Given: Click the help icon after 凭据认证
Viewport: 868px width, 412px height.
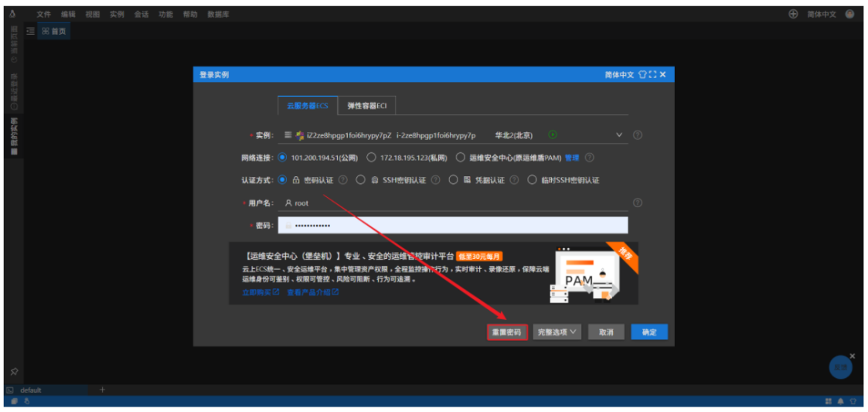Looking at the screenshot, I should click(x=514, y=180).
